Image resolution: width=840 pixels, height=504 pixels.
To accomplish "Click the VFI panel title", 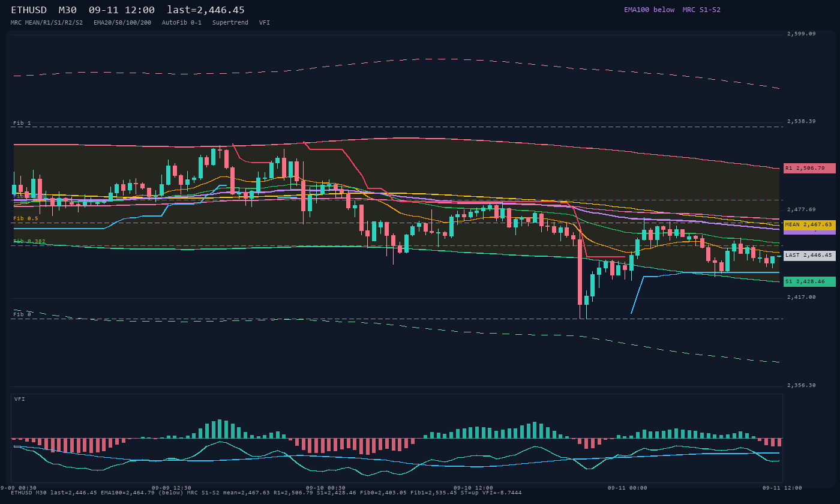I will [20, 399].
